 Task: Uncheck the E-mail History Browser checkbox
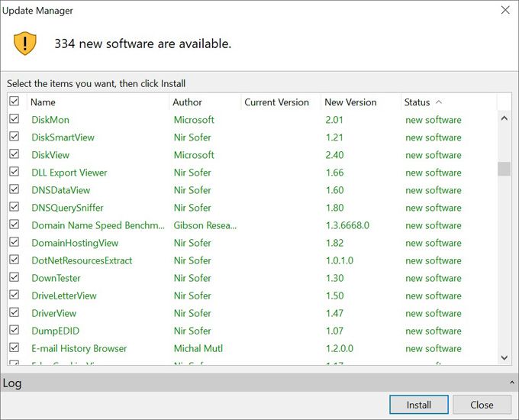pos(15,347)
